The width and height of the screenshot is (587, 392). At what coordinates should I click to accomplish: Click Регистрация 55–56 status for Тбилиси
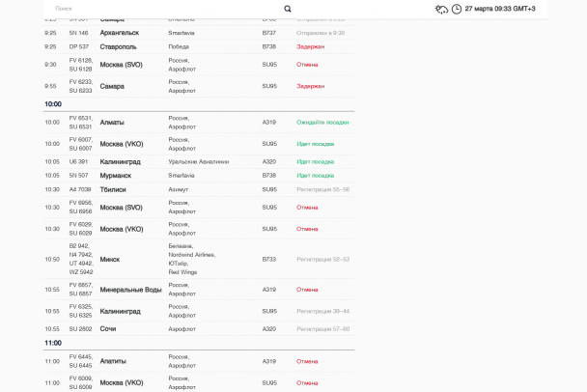322,189
